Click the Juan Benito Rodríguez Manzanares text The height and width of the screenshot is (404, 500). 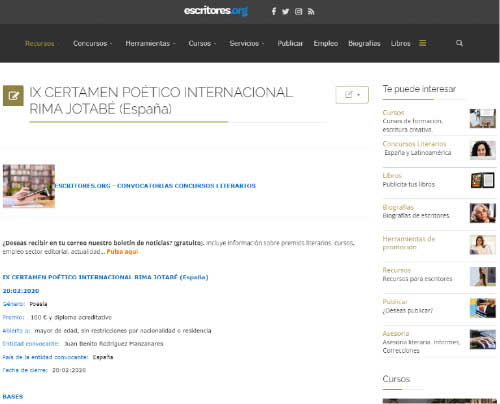tap(114, 344)
